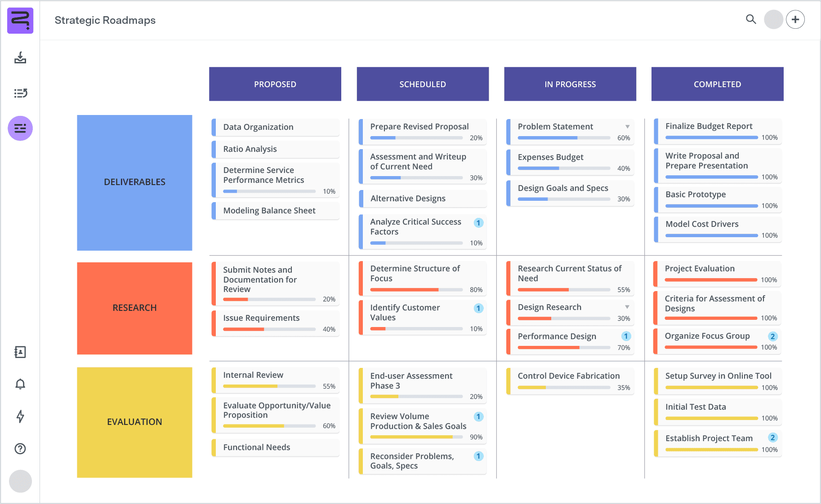Open search with the magnifier icon
Screen dimensions: 821x504
point(751,20)
